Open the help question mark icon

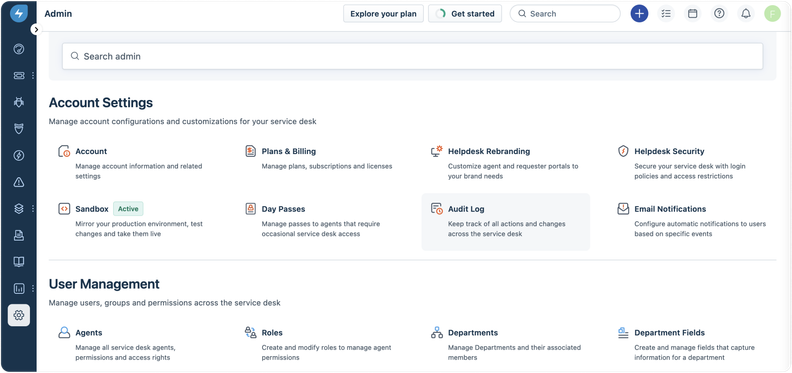click(x=719, y=14)
